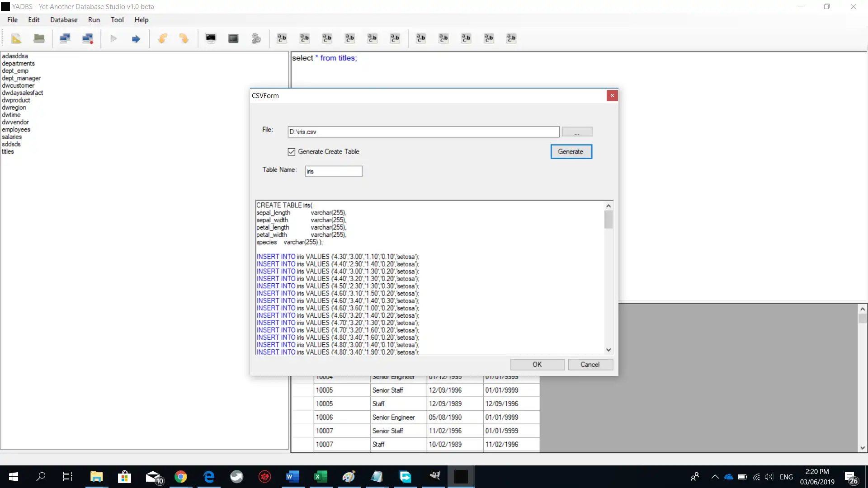Screen dimensions: 868x488
Task: Open the Run menu
Action: point(94,20)
